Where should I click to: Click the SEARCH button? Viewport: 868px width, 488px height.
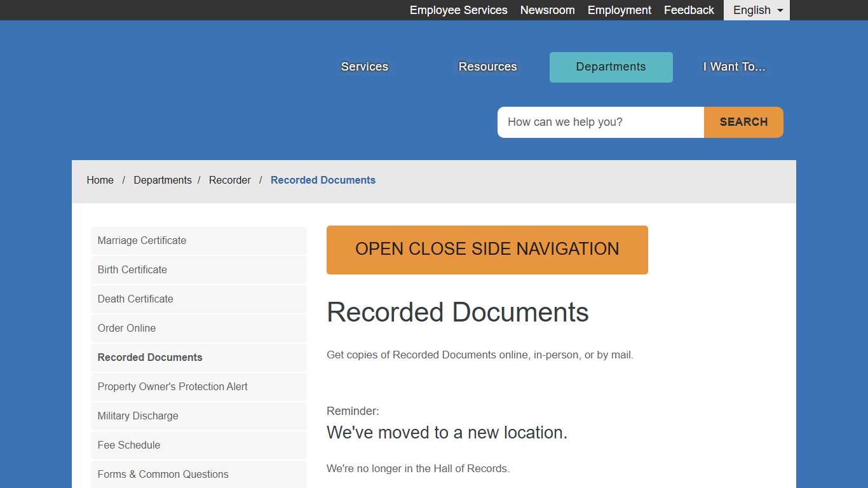743,122
